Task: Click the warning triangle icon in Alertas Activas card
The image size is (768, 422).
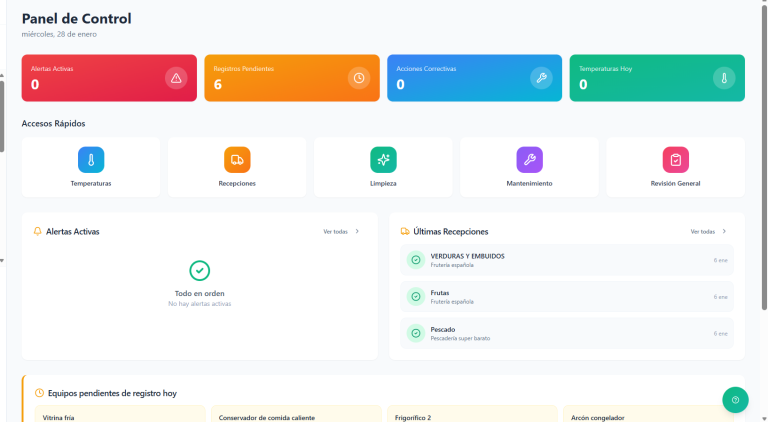Action: click(176, 78)
